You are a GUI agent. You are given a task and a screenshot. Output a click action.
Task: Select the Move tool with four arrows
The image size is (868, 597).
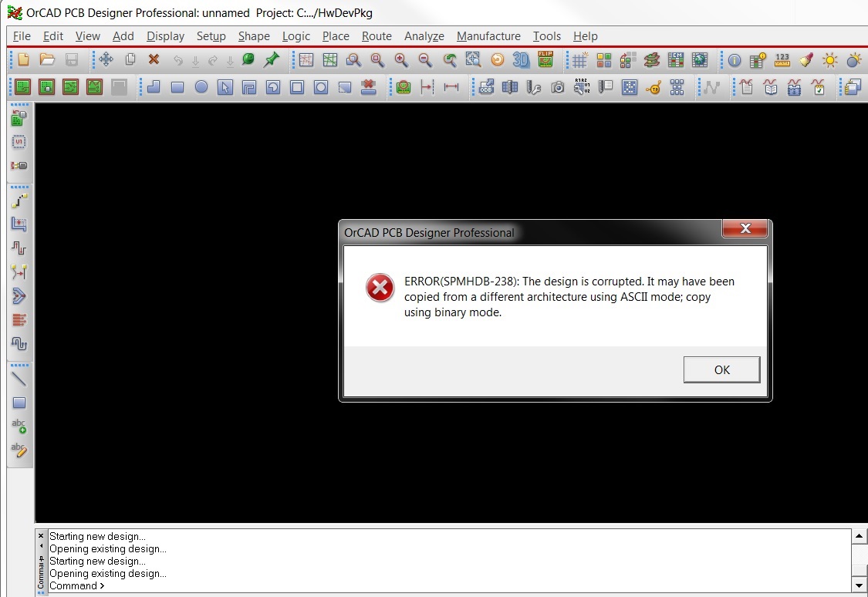pos(106,59)
